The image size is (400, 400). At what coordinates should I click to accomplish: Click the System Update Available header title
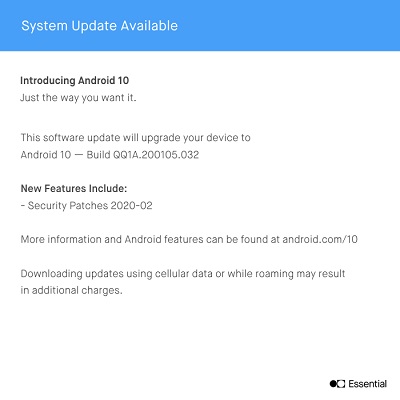(99, 26)
